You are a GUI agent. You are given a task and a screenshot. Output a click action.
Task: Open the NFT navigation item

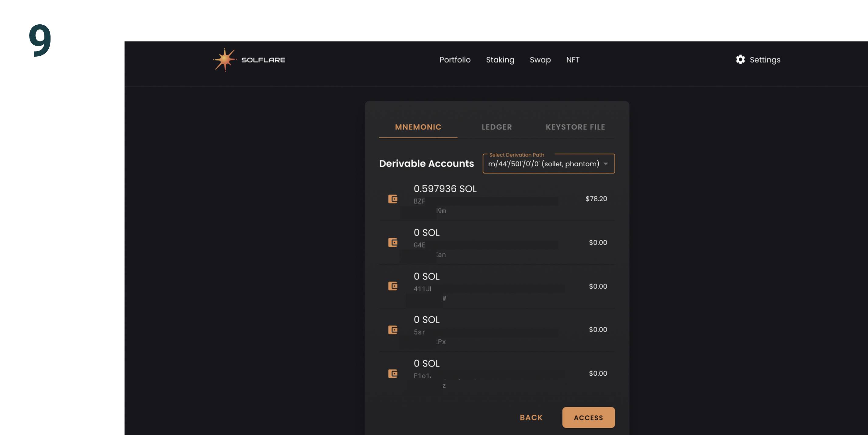pos(572,60)
